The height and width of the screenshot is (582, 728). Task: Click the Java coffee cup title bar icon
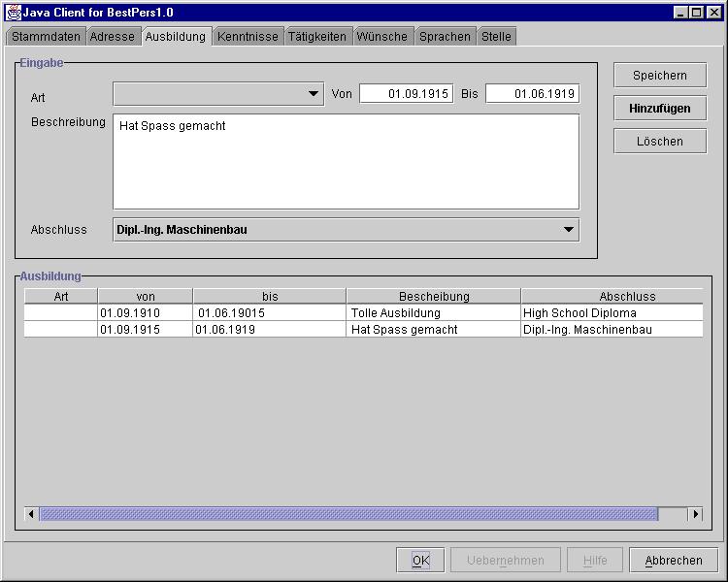click(x=14, y=13)
